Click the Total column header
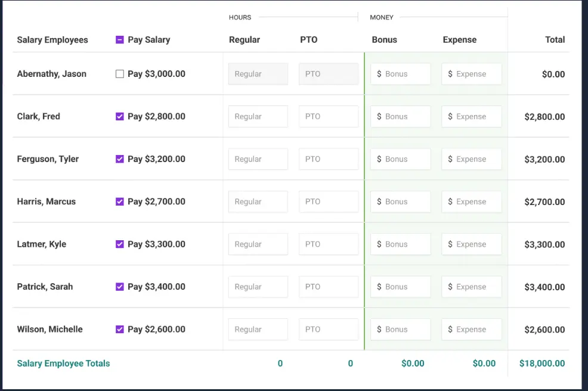Viewport: 588px width, 391px height. point(555,40)
